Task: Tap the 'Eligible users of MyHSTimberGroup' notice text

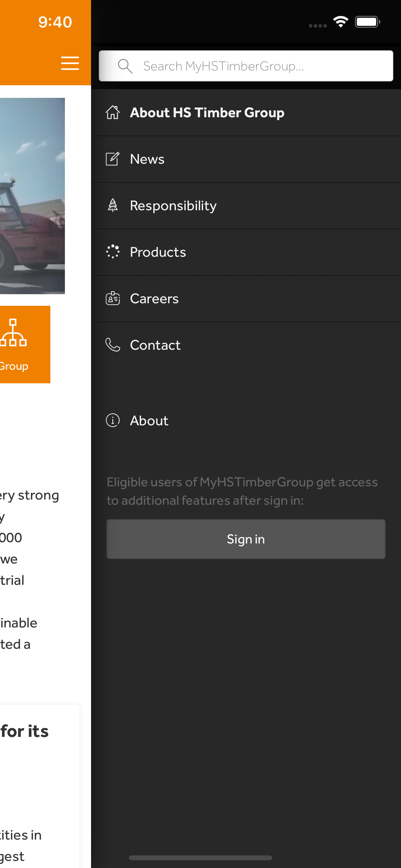Action: (x=242, y=491)
